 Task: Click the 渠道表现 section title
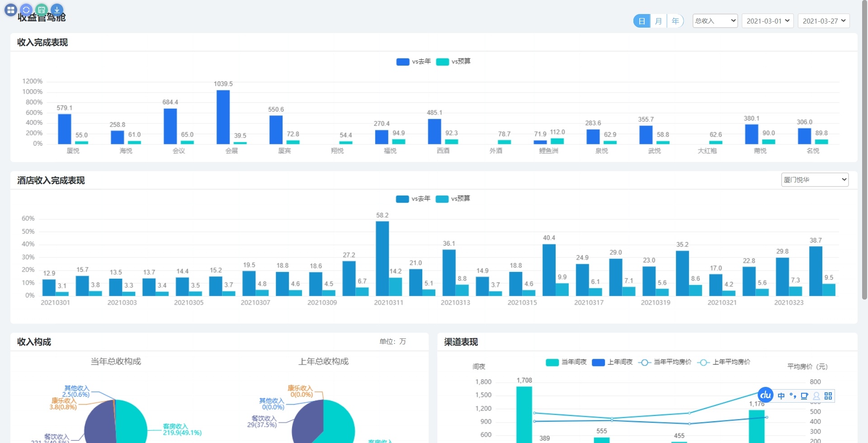[461, 342]
